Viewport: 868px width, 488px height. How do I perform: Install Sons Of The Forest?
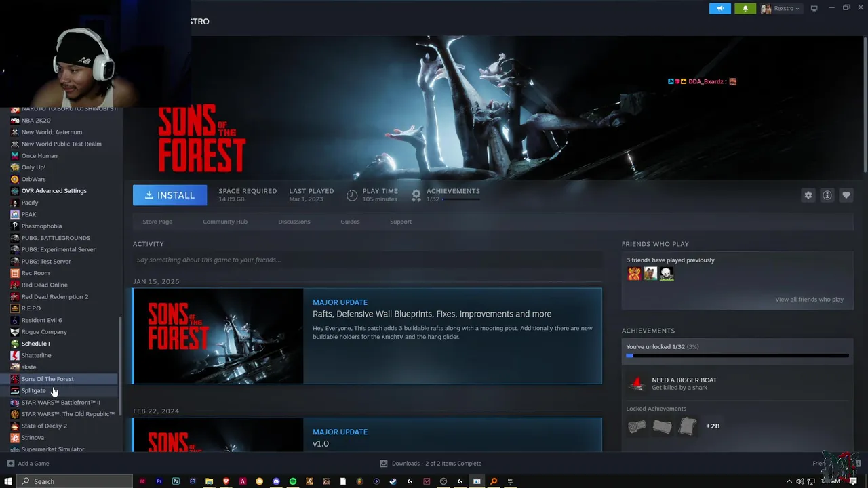(170, 195)
